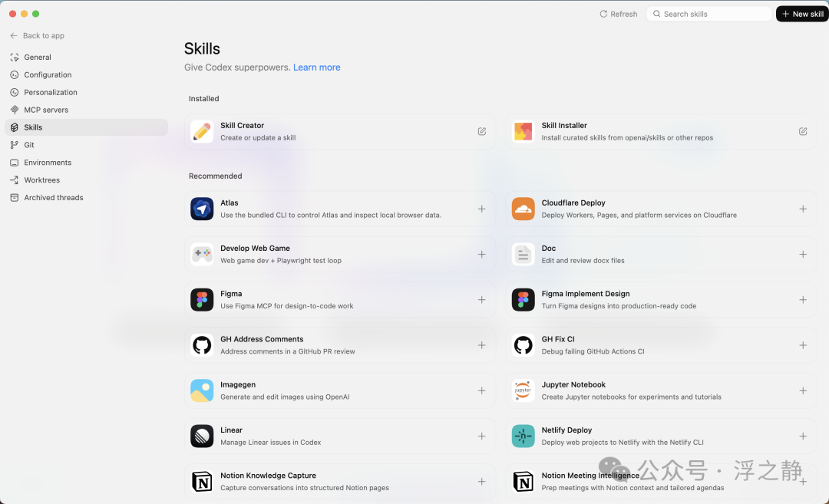The image size is (829, 504).
Task: Click the GH Fix CI GitHub logo
Action: click(523, 345)
